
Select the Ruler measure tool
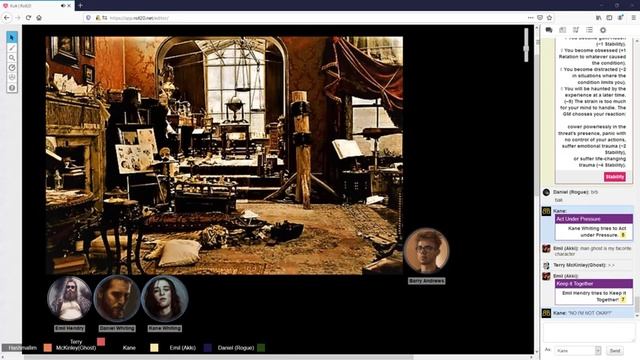[x=12, y=67]
